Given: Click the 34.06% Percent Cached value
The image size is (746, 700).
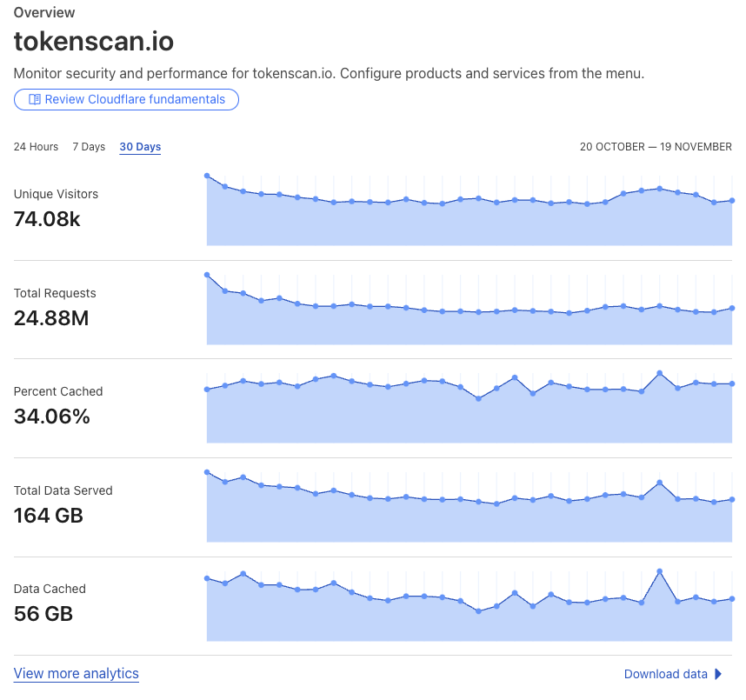Looking at the screenshot, I should (52, 417).
